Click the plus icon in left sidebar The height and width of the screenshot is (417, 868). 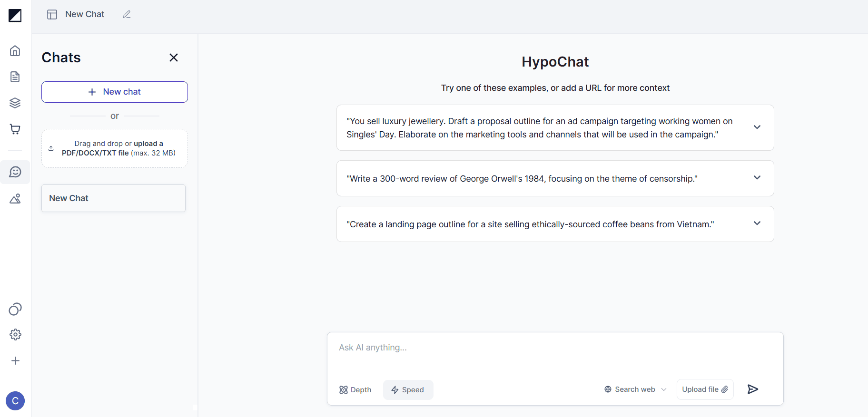(x=15, y=361)
